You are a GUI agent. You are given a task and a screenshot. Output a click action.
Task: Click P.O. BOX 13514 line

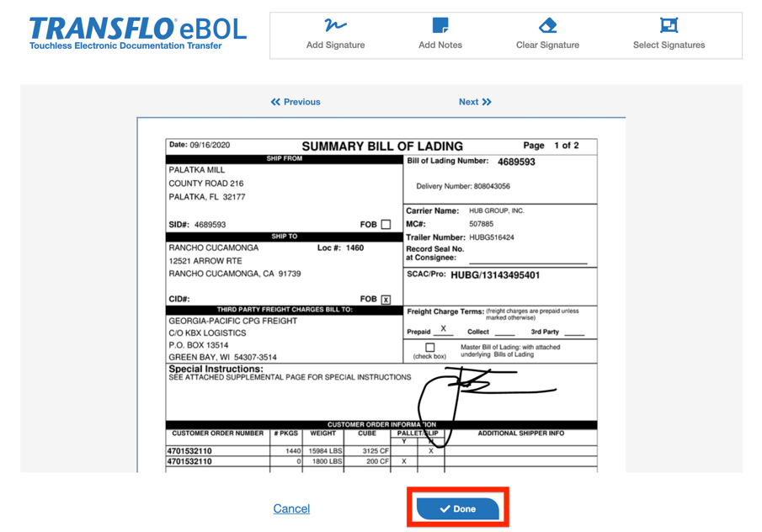[x=198, y=345]
